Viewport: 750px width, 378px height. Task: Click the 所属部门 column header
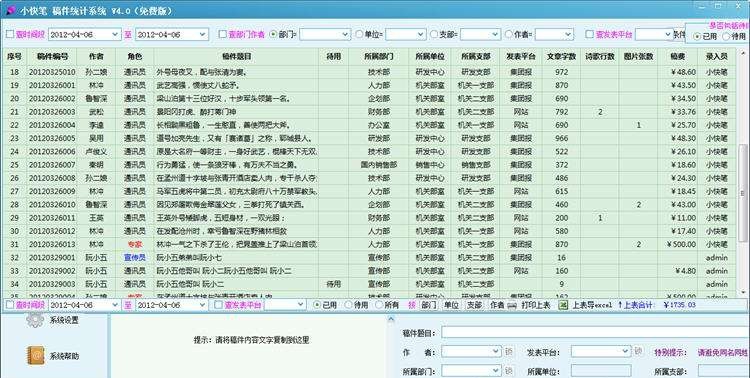tap(379, 56)
